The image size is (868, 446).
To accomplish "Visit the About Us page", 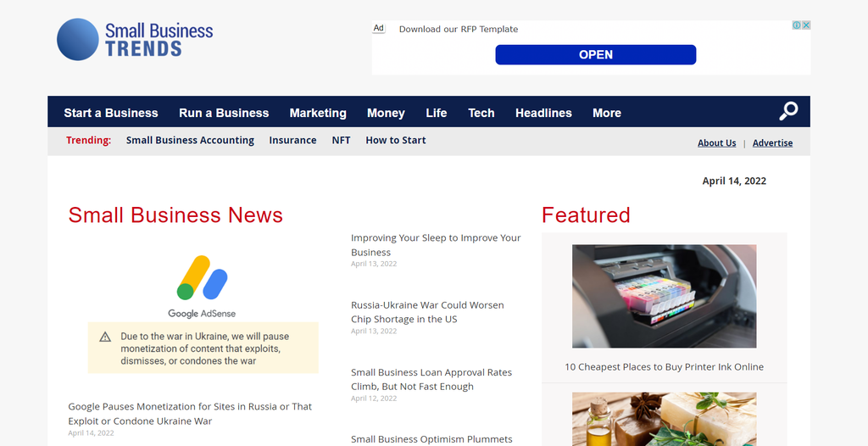I will click(x=716, y=143).
